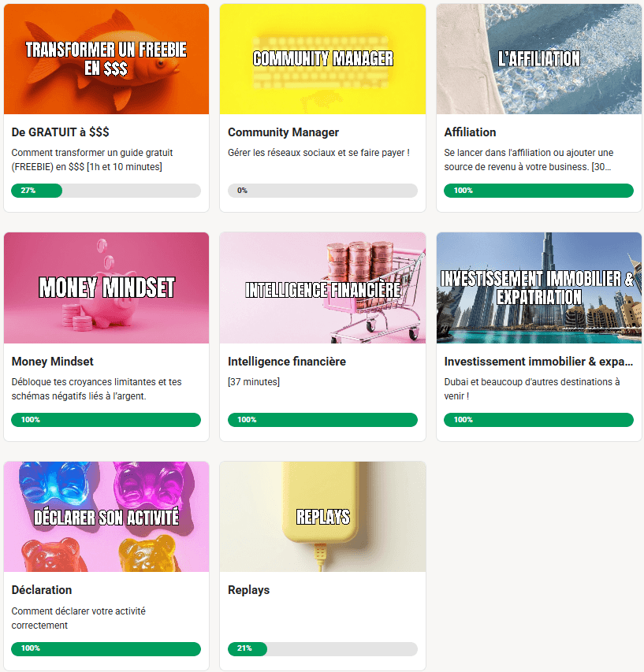Image resolution: width=644 pixels, height=672 pixels.
Task: Click the Community Manager course title
Action: 283,132
